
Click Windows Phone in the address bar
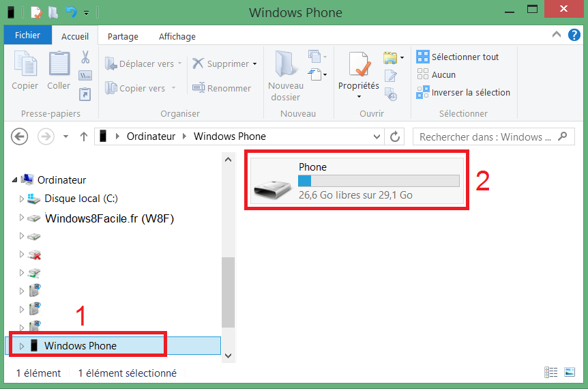click(229, 136)
